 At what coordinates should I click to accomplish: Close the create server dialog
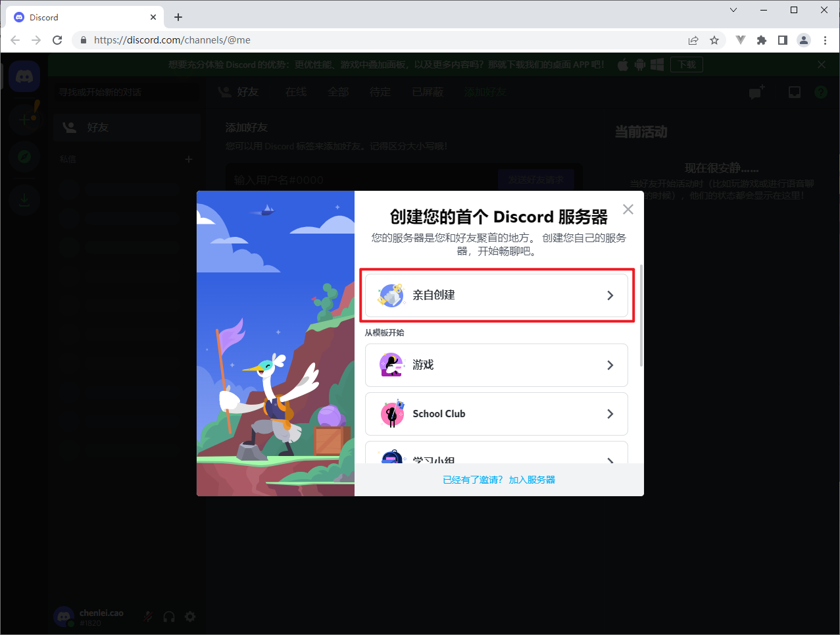pos(628,209)
